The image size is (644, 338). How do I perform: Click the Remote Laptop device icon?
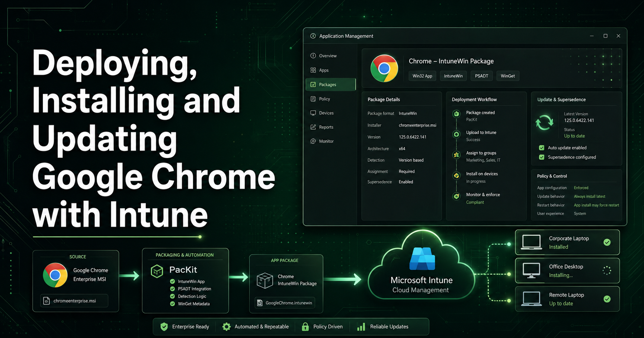click(531, 299)
